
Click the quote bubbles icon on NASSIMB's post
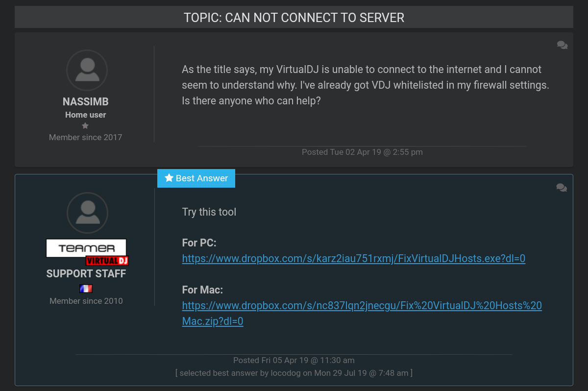click(562, 46)
